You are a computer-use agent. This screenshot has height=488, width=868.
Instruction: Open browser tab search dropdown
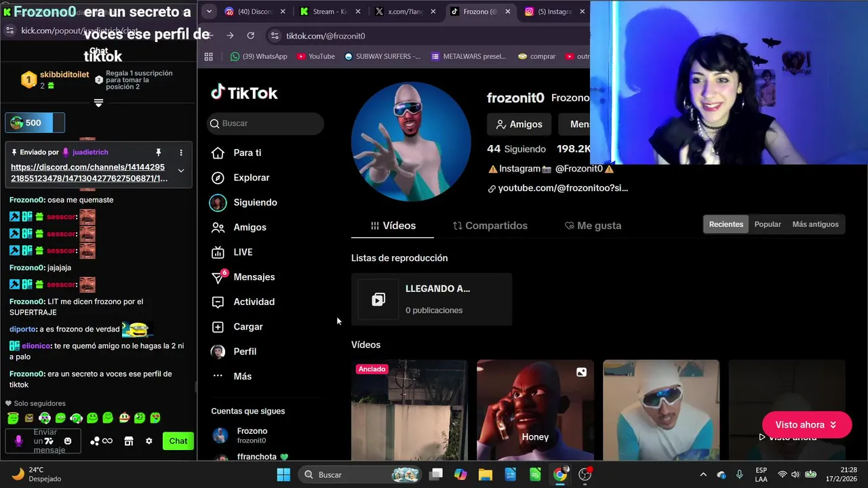(209, 12)
